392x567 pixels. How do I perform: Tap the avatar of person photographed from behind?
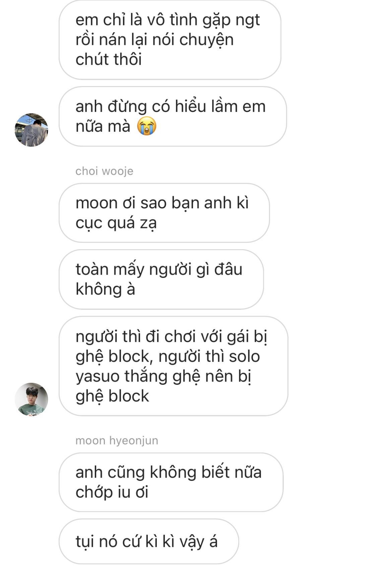31,130
